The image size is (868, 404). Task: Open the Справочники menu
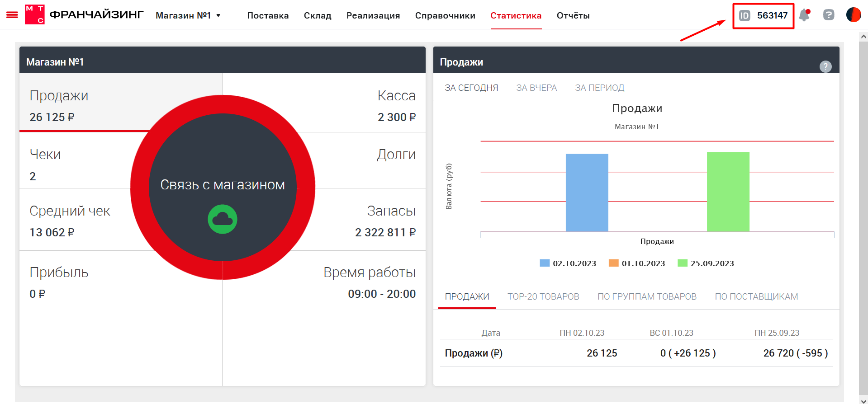tap(445, 15)
